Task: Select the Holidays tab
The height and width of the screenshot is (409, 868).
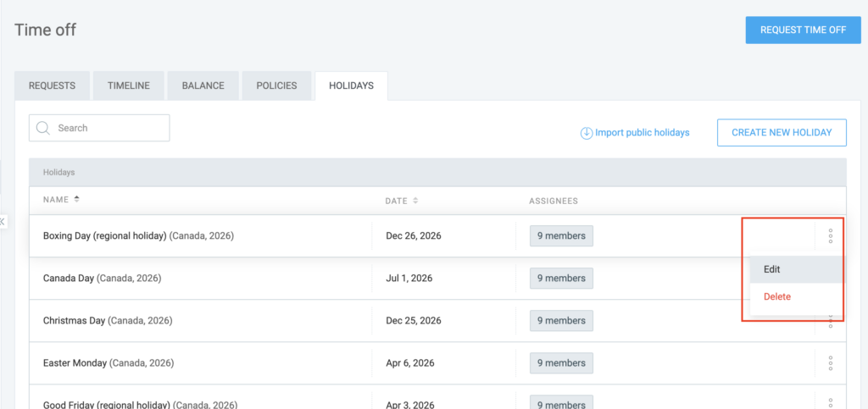Action: click(x=351, y=86)
